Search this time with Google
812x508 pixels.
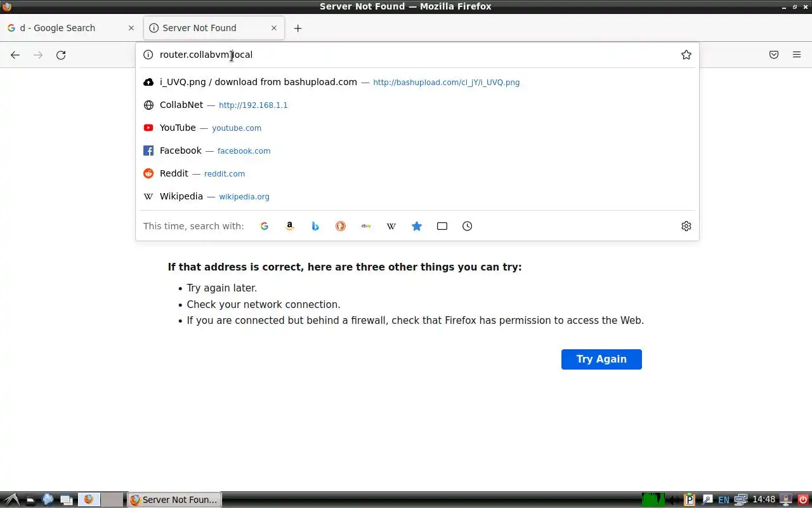click(x=265, y=226)
